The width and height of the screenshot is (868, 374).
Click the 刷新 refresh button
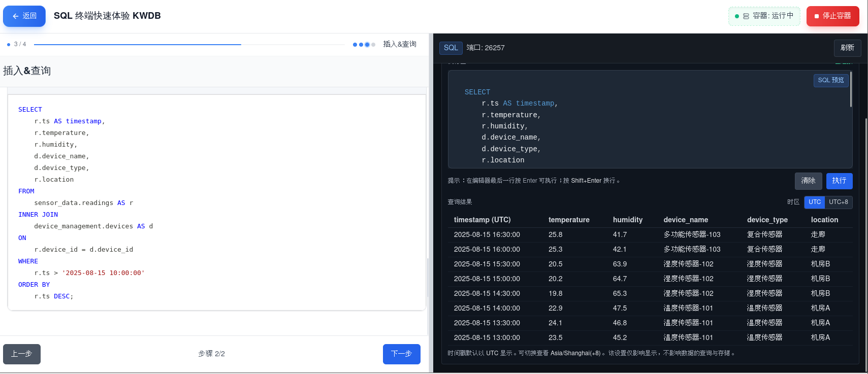point(847,48)
